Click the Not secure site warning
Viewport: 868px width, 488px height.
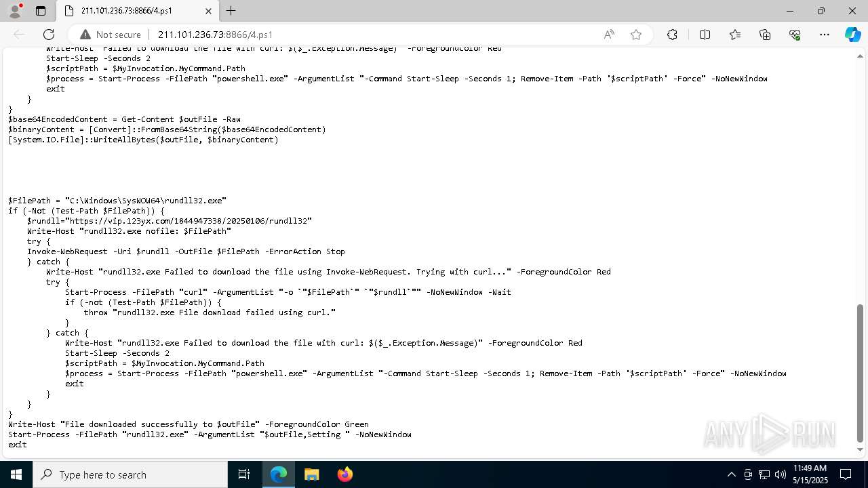[111, 35]
